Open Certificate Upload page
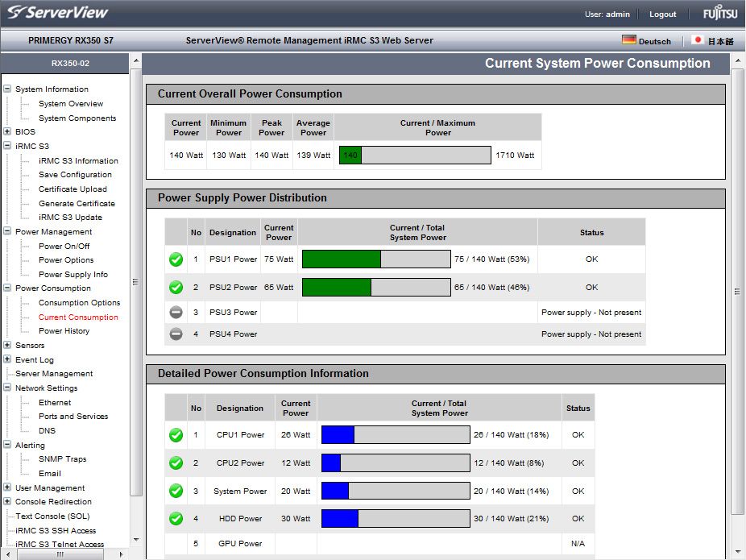746x560 pixels. (x=73, y=189)
